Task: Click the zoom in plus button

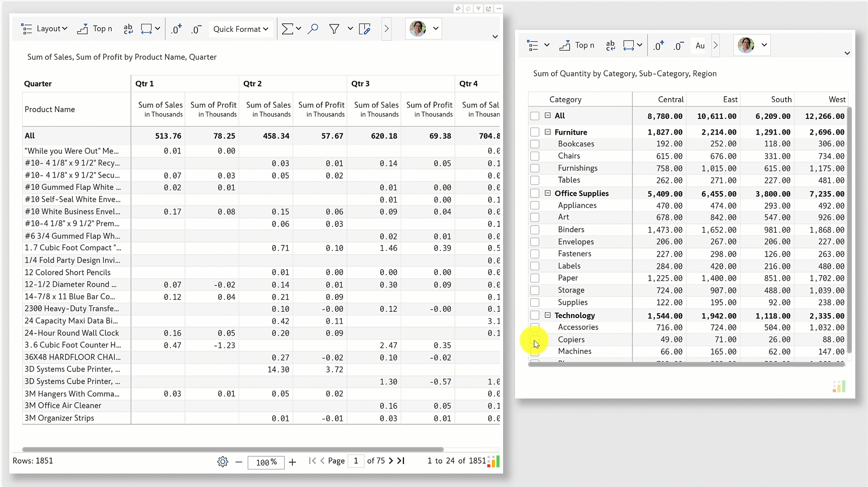Action: 292,462
